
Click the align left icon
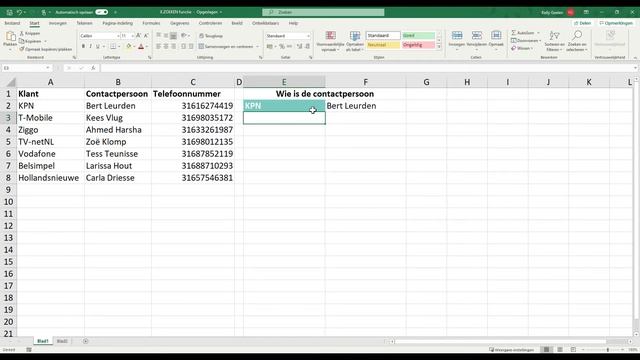pos(158,47)
